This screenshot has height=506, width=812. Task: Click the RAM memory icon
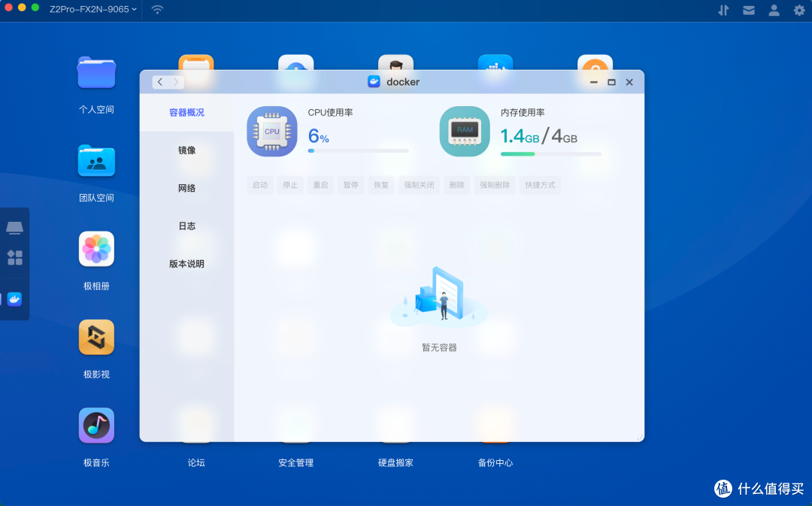465,132
